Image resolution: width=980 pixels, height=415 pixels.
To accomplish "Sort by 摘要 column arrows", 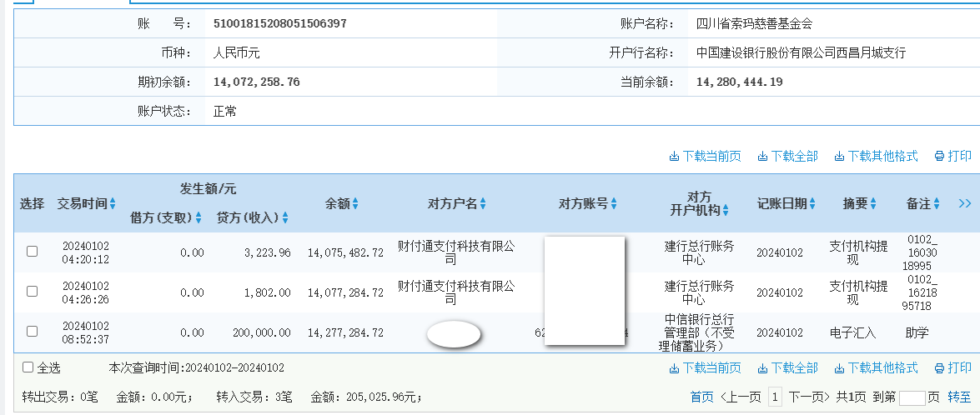I will [873, 203].
